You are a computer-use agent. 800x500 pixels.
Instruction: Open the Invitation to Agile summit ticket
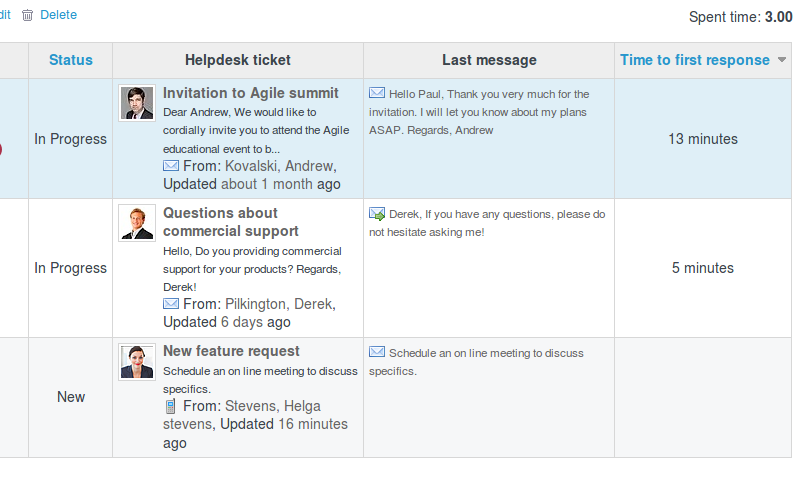[251, 93]
